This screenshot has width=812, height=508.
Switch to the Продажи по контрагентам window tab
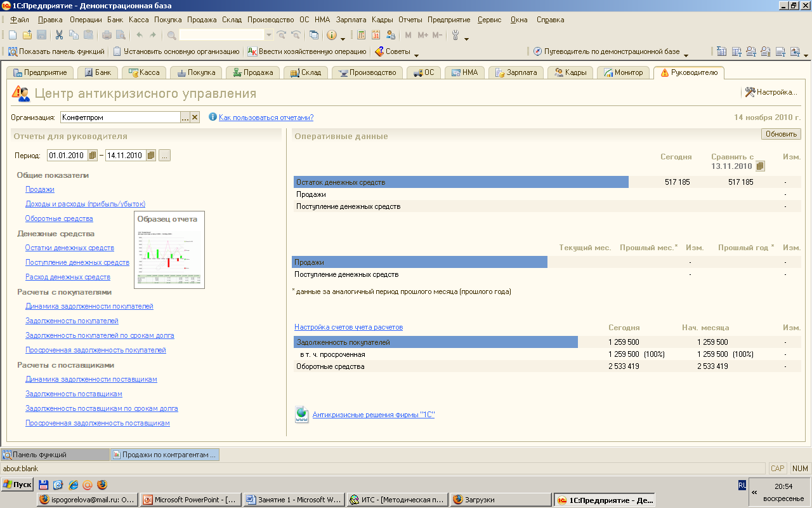coord(165,455)
